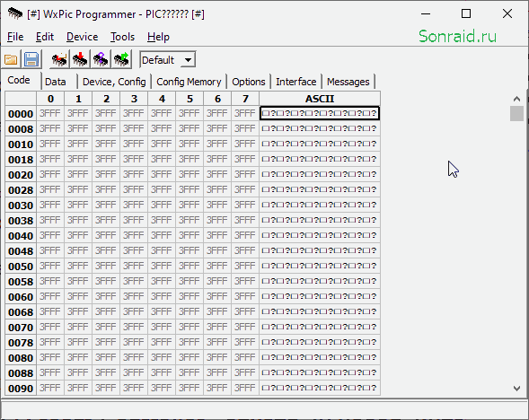Click the 3FFF cell at row 0060 column 5
The image size is (529, 420).
[190, 296]
